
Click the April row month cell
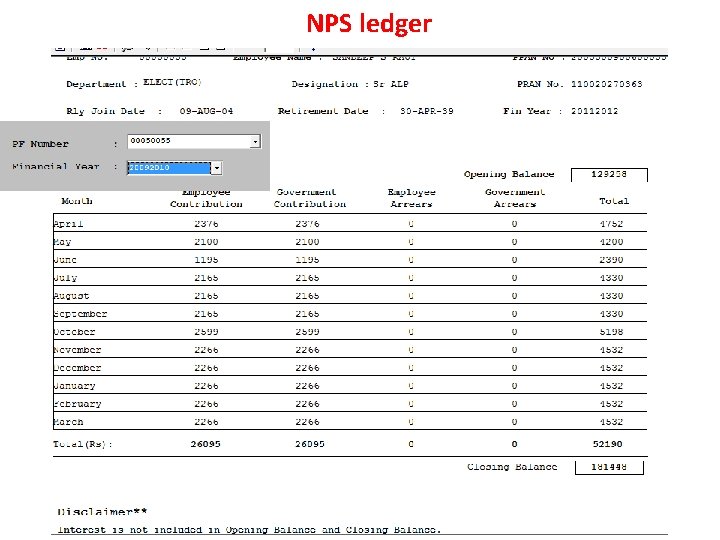click(68, 224)
